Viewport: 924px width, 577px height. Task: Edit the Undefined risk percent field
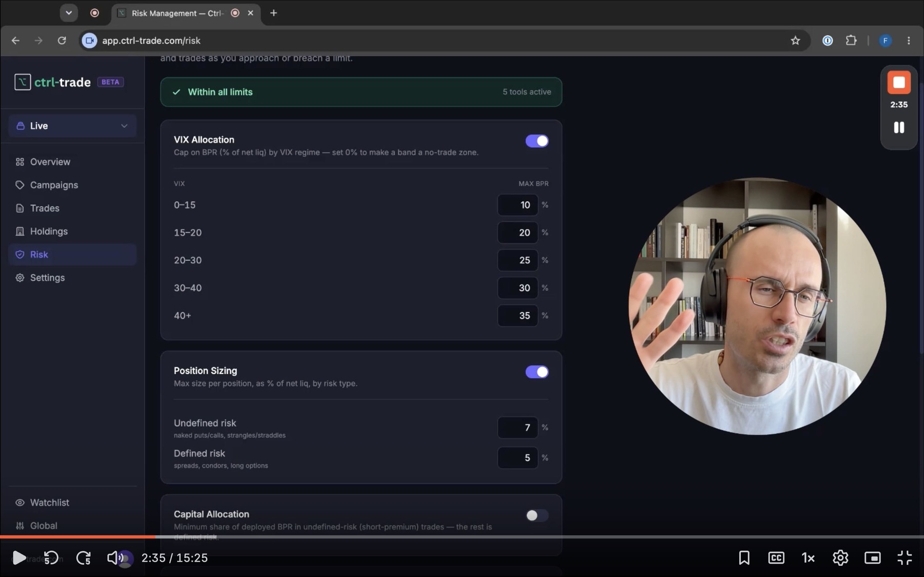click(517, 427)
